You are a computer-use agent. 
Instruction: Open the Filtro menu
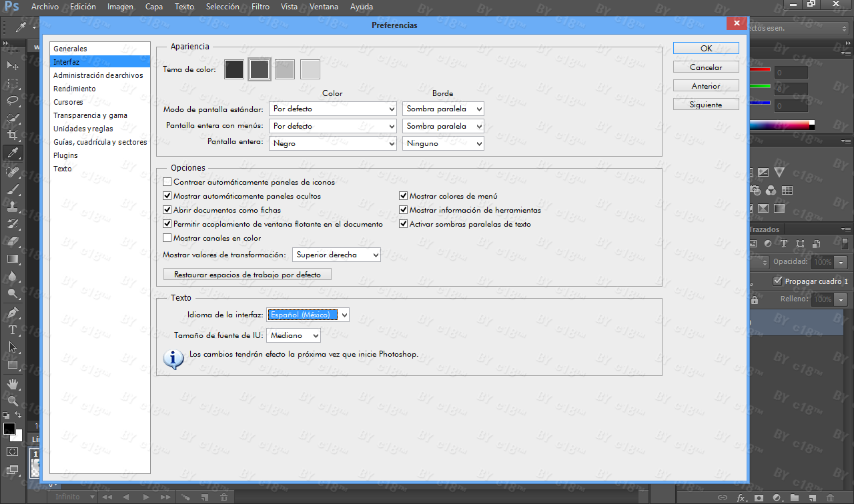[261, 7]
